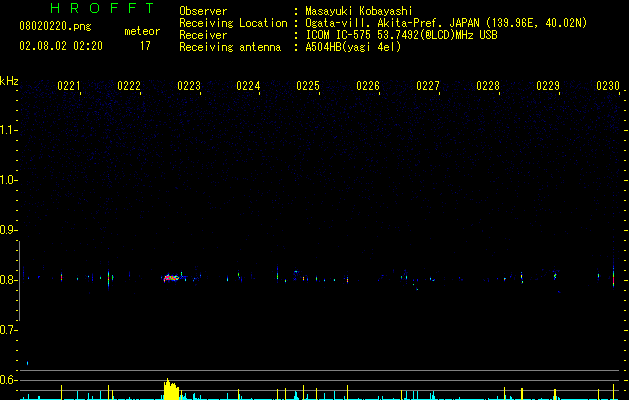Click the 0226 time marker
This screenshot has width=629, height=400.
click(x=368, y=86)
